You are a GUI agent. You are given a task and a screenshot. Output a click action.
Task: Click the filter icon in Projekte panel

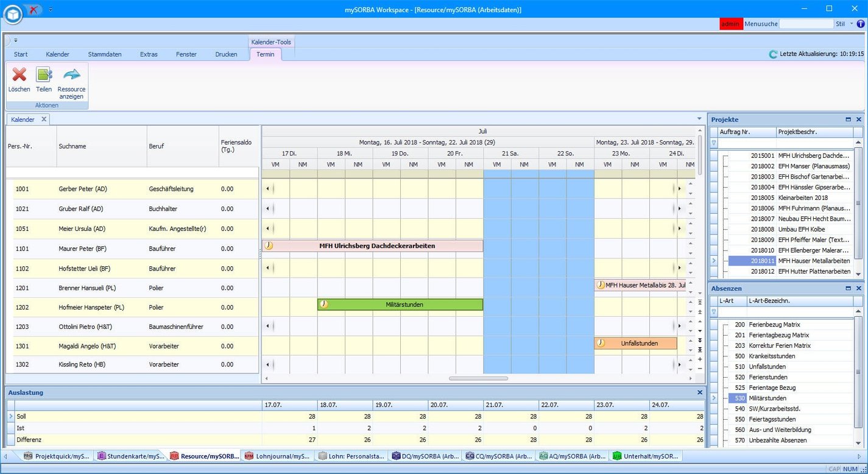click(715, 143)
